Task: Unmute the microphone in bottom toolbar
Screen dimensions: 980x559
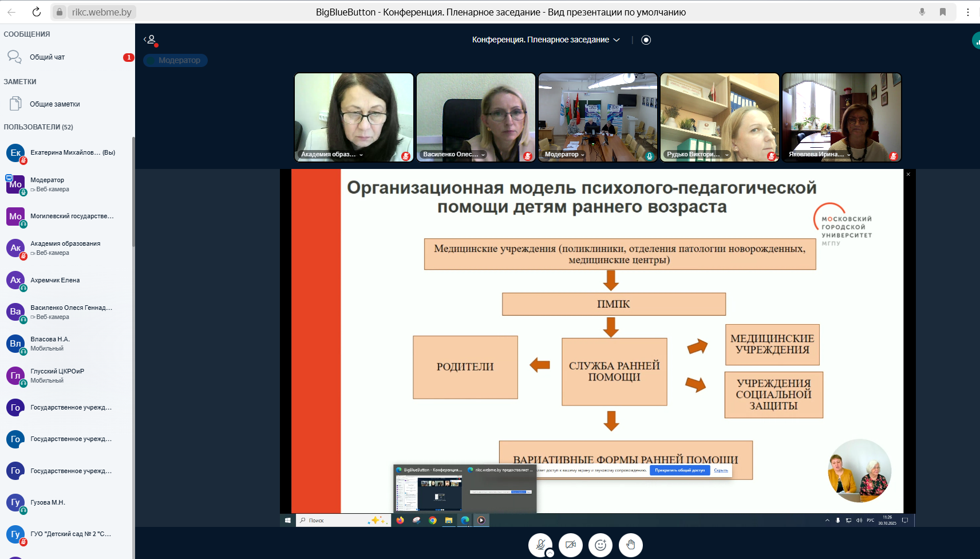Action: (x=540, y=544)
